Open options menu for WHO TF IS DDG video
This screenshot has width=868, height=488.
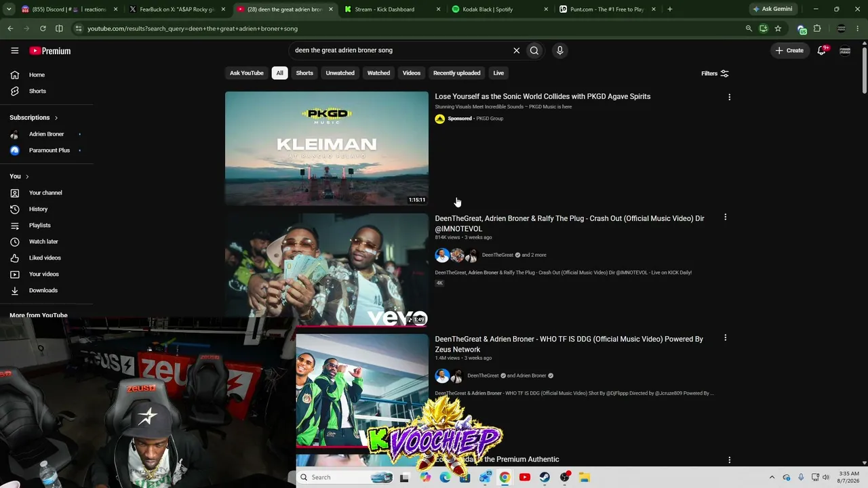(x=725, y=338)
